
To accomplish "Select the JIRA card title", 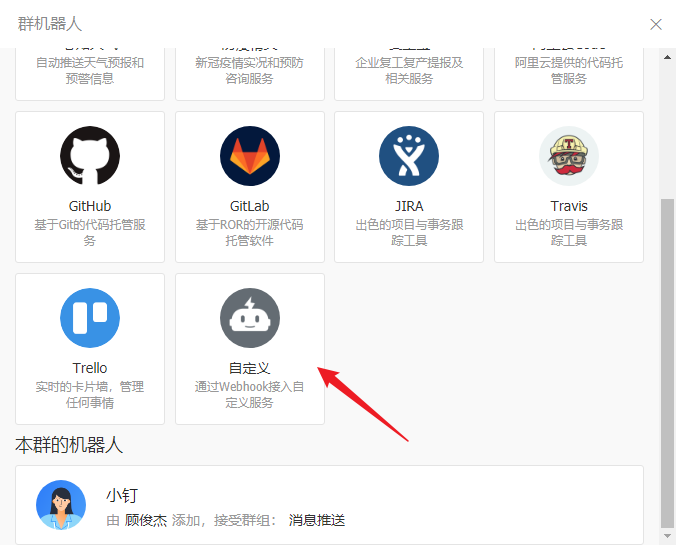I will (409, 206).
